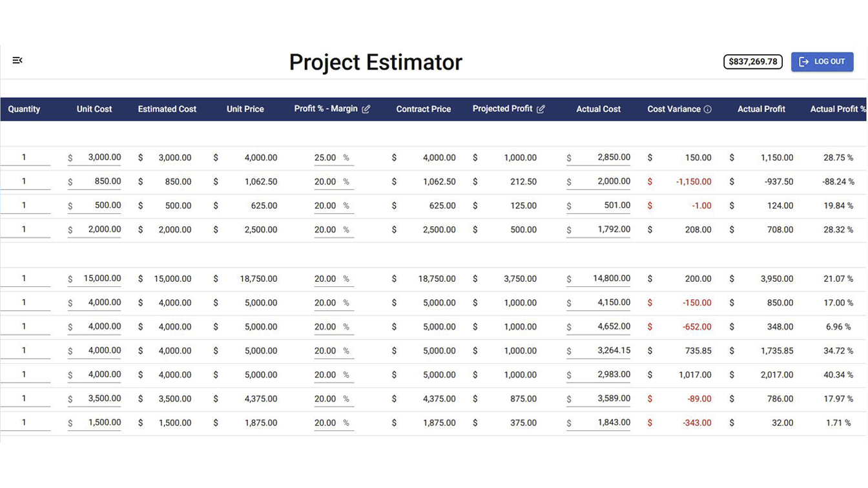
Task: Open the Cost Variance info icon
Action: pos(708,109)
